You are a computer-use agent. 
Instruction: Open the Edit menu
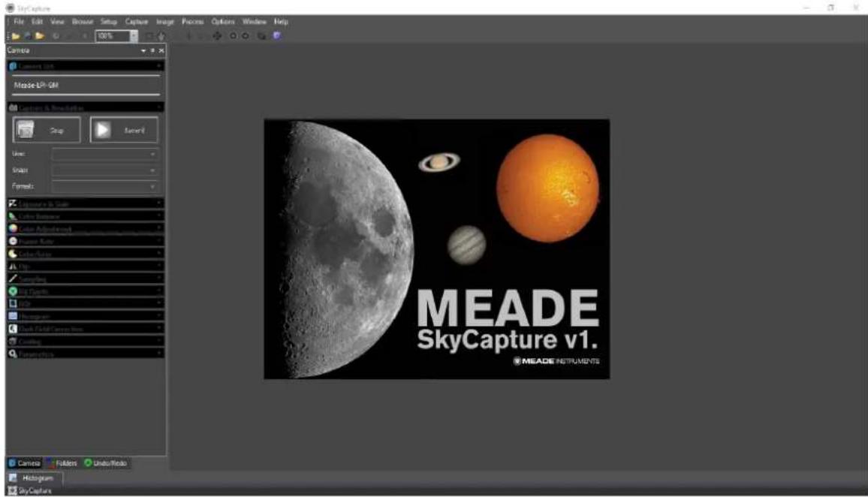(37, 22)
